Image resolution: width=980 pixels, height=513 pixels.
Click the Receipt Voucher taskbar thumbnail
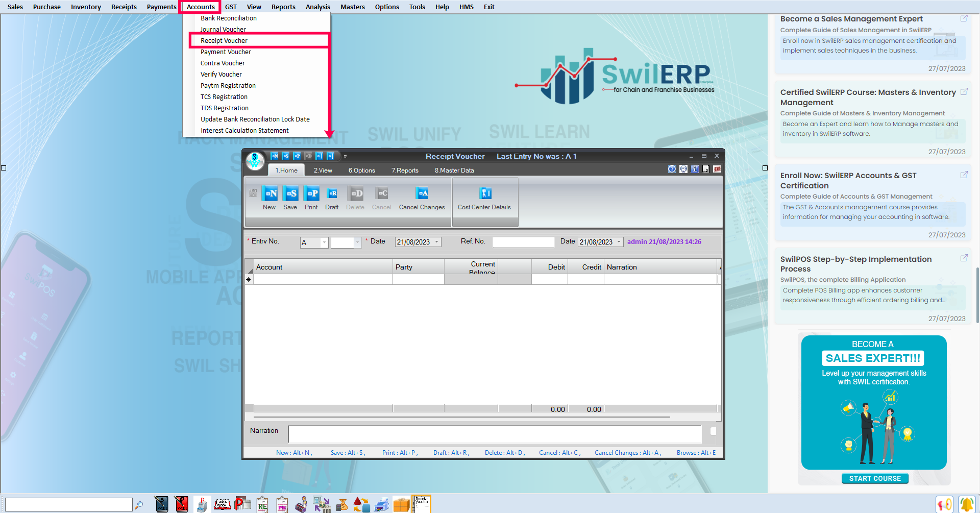click(422, 504)
